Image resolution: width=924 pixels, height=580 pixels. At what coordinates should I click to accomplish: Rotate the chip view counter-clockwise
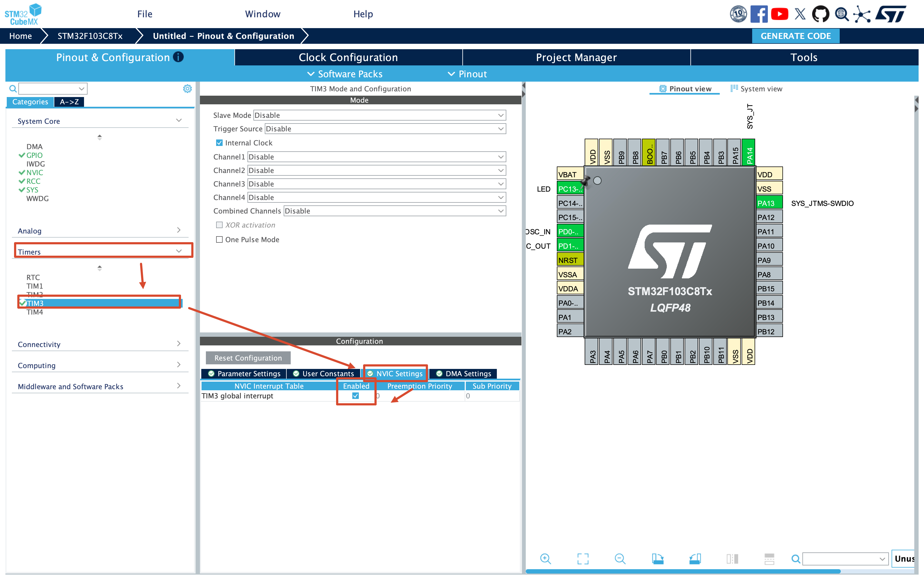tap(695, 559)
